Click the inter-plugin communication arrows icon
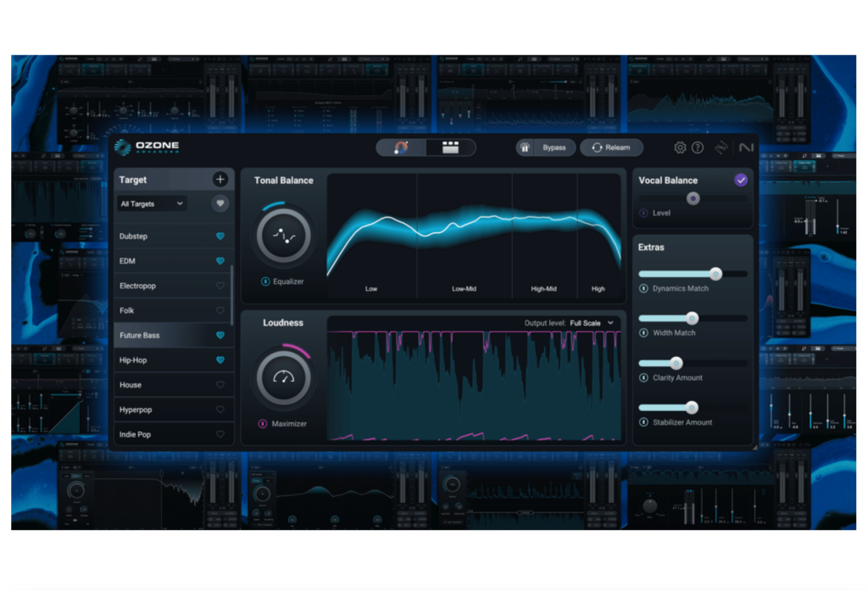This screenshot has height=591, width=868. point(721,148)
